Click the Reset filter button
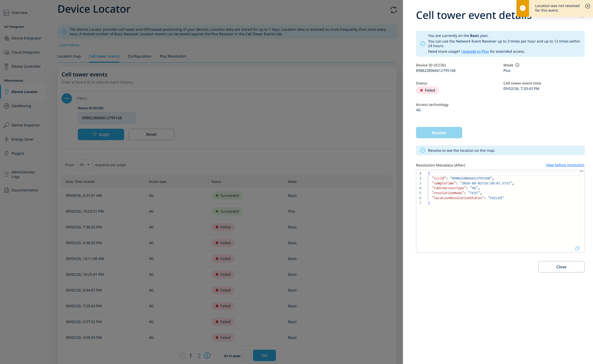Viewport: 593px width, 364px height. tap(151, 134)
